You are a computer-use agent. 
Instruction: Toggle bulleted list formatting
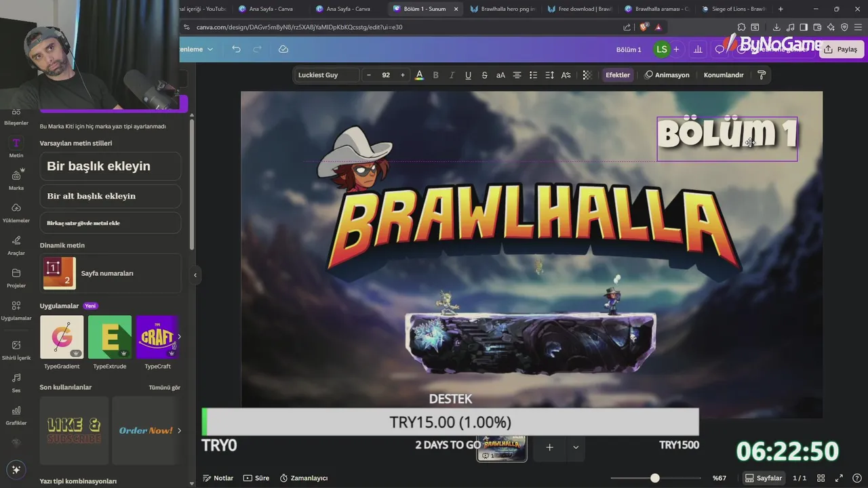click(x=533, y=75)
